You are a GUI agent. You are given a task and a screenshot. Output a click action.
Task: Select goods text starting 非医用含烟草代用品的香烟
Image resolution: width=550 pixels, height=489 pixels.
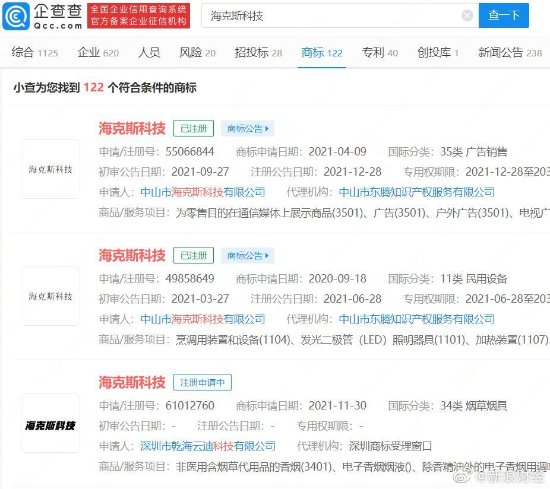click(362, 467)
